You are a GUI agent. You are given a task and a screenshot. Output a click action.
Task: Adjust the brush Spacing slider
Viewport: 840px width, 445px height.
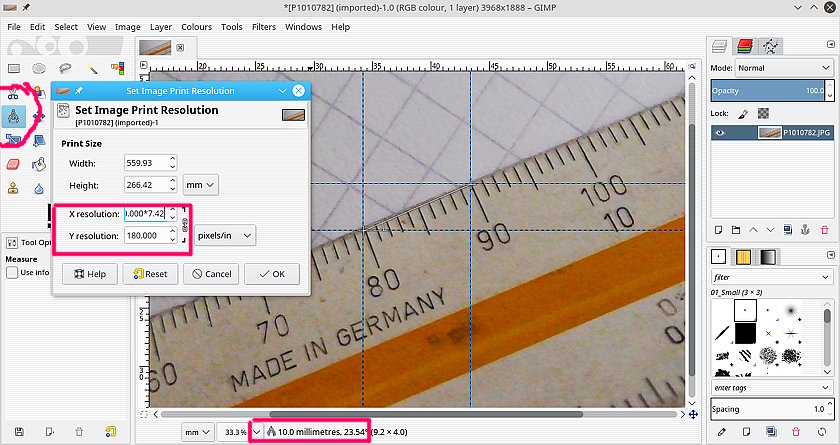(768, 409)
